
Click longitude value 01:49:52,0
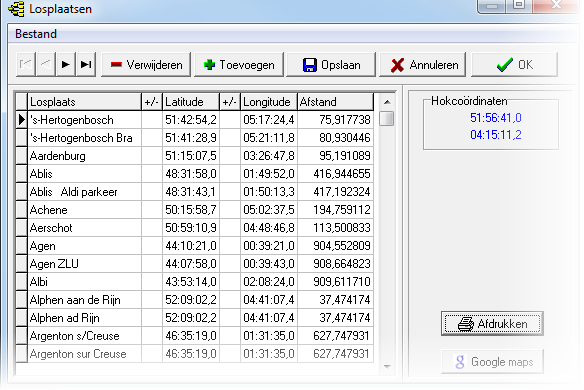pyautogui.click(x=269, y=174)
